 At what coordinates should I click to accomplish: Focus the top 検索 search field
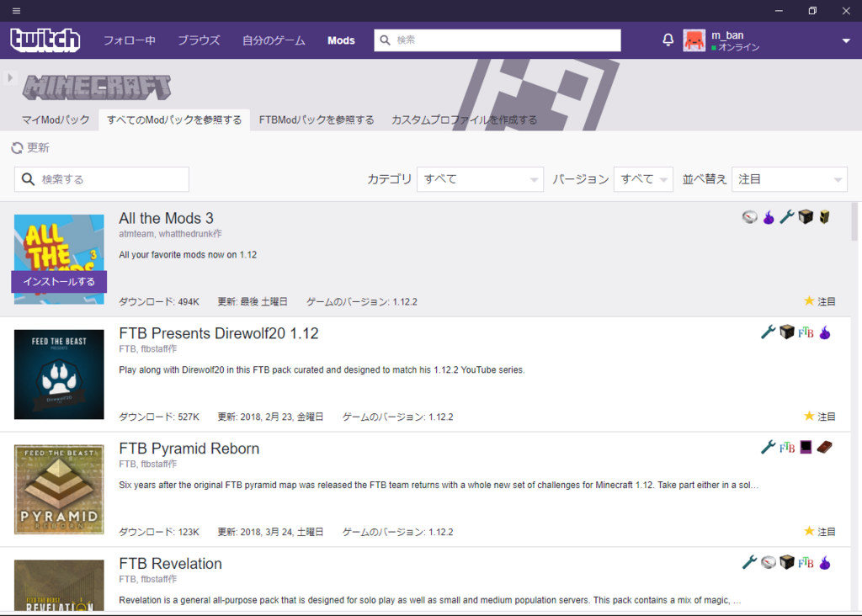coord(498,40)
